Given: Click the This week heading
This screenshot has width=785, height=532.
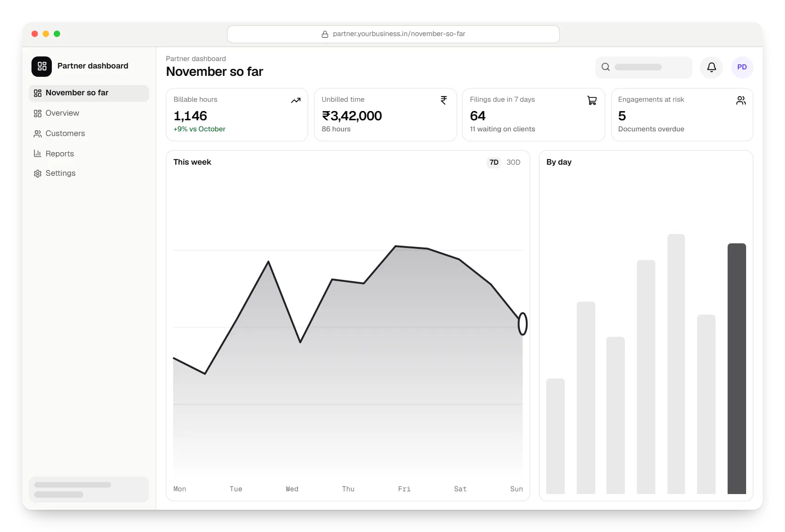Looking at the screenshot, I should pos(192,162).
